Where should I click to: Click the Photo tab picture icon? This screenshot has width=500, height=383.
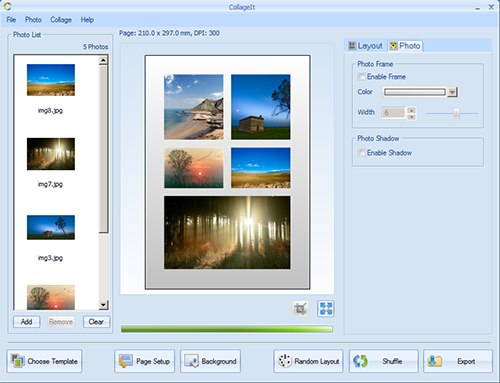click(394, 46)
